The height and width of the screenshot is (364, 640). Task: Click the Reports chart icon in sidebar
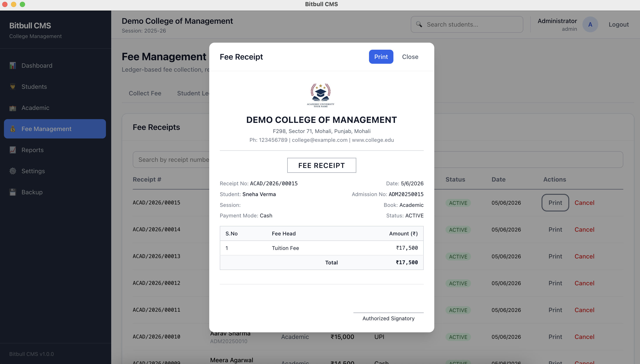pyautogui.click(x=13, y=150)
